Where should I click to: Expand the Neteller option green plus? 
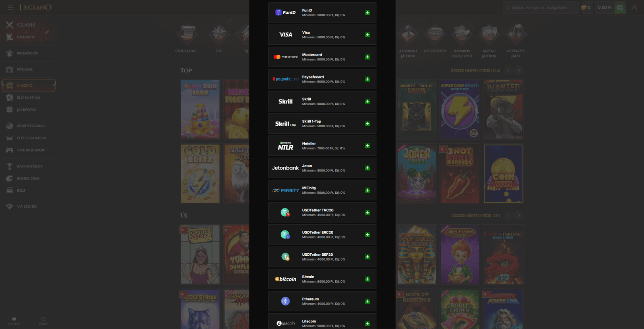(x=367, y=146)
